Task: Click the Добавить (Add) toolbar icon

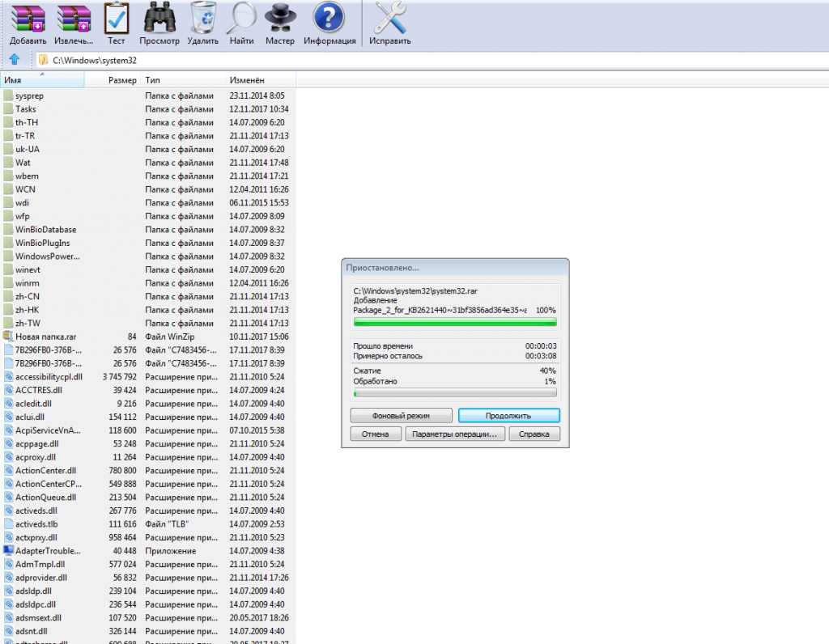Action: click(28, 19)
